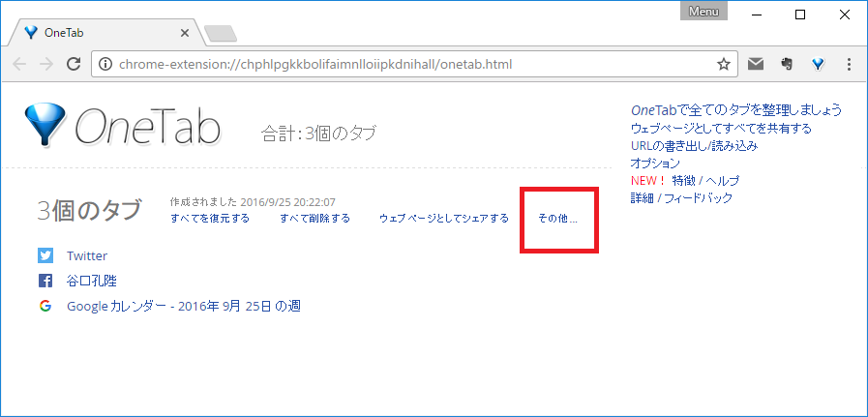Click the browser back arrow
The height and width of the screenshot is (417, 868).
pos(20,65)
